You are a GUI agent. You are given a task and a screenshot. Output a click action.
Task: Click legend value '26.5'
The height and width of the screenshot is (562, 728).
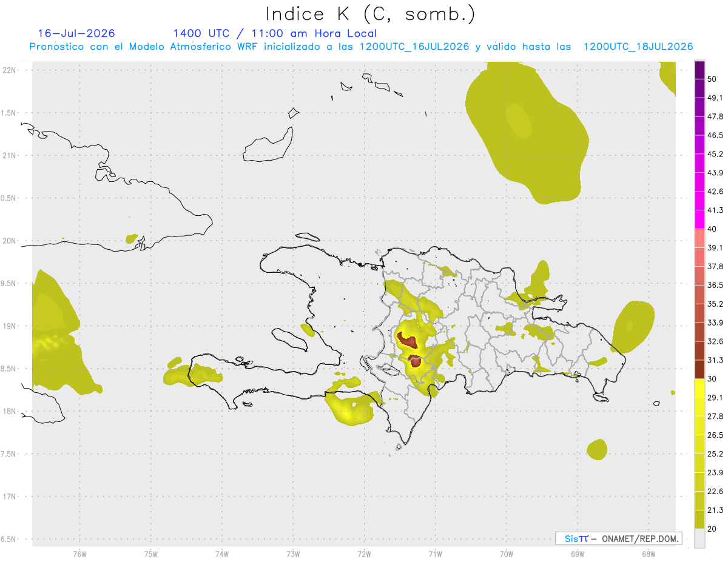715,435
